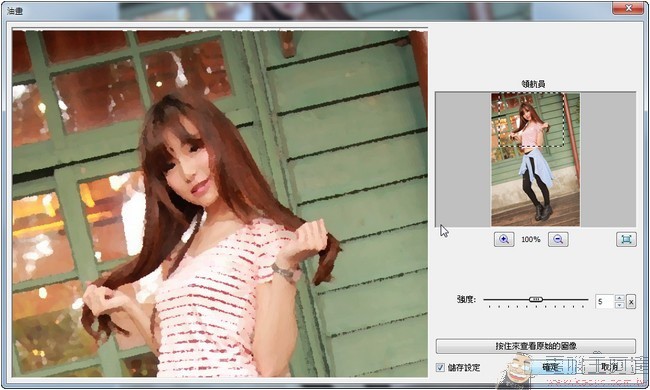
Task: Click the 領航員 navigator label
Action: 534,84
